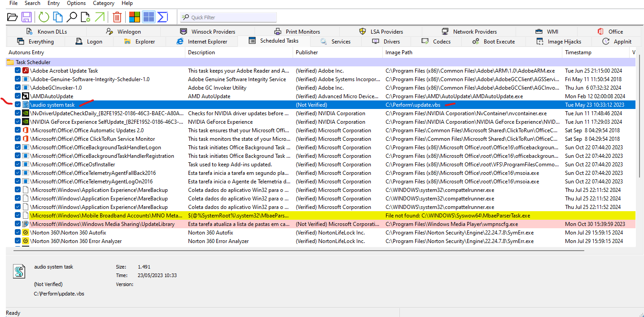Click the Norton 360 Error Analyzer icon
Image resolution: width=644 pixels, height=317 pixels.
pyautogui.click(x=26, y=241)
